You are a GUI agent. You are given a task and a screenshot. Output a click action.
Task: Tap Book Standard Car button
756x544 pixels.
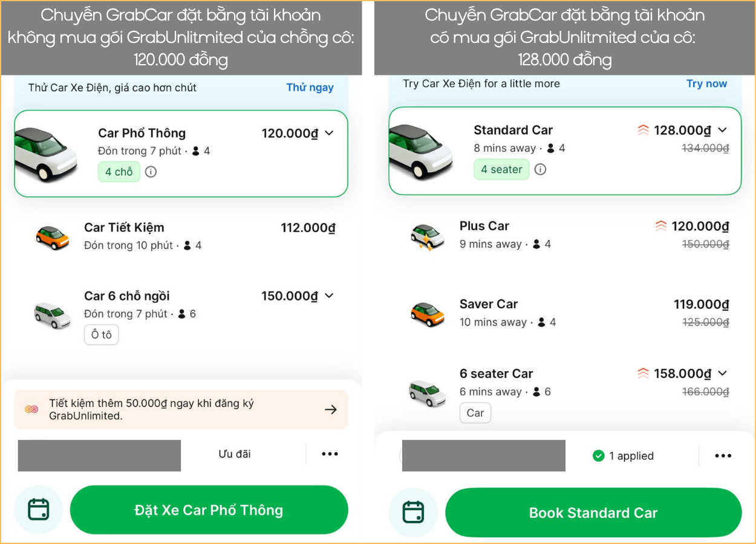[593, 513]
